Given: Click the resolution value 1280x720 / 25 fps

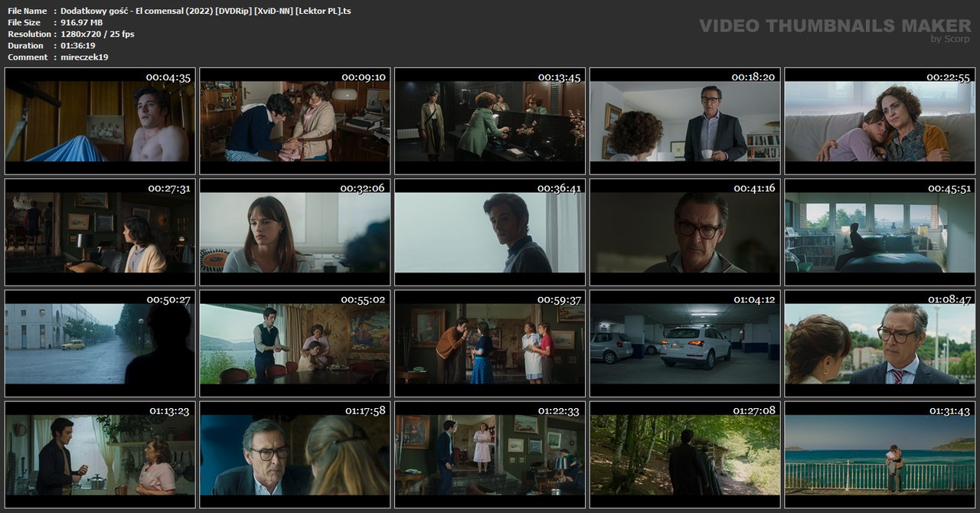Looking at the screenshot, I should [97, 34].
